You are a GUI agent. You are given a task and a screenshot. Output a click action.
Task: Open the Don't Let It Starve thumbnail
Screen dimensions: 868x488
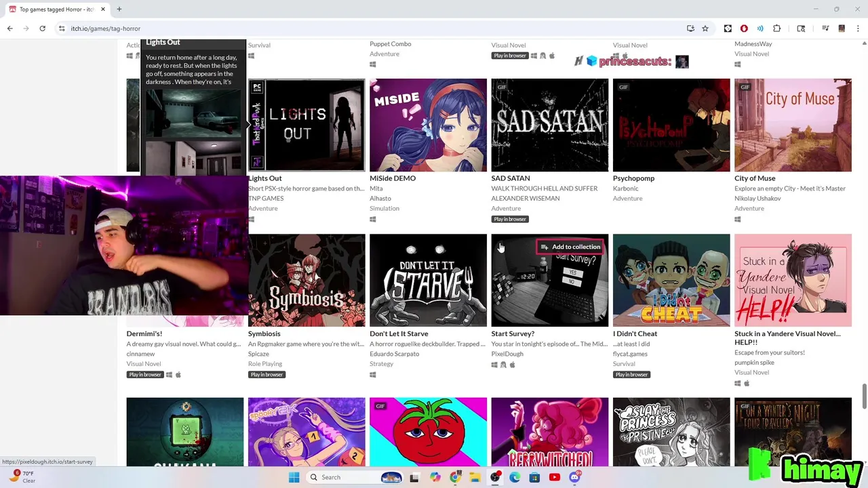[x=428, y=281]
